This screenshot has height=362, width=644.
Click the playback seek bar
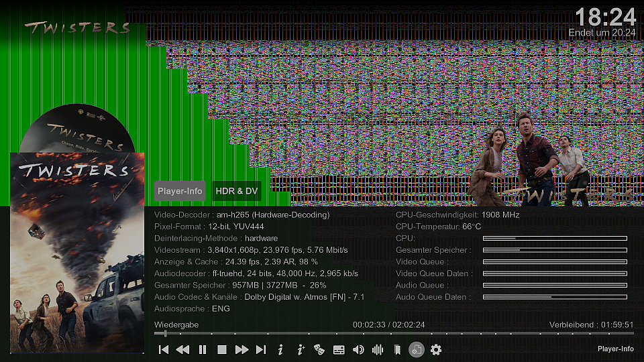click(394, 334)
